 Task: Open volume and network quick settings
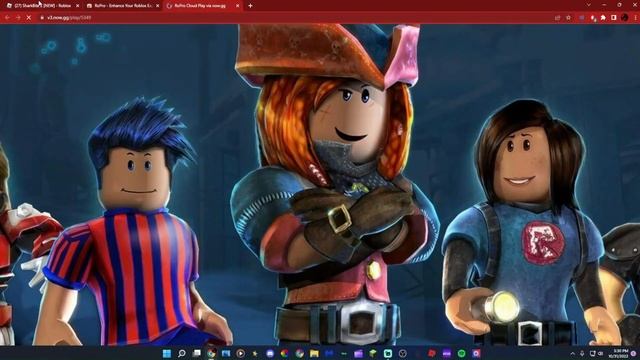(596, 353)
